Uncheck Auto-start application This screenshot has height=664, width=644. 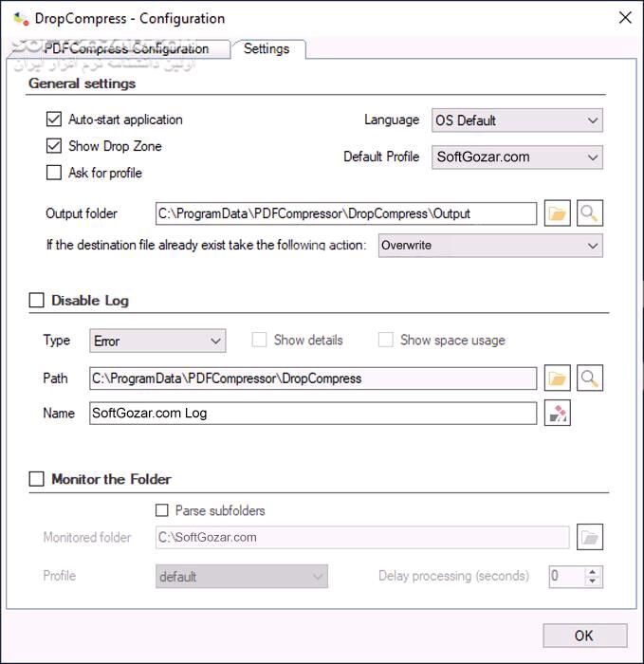coord(54,120)
